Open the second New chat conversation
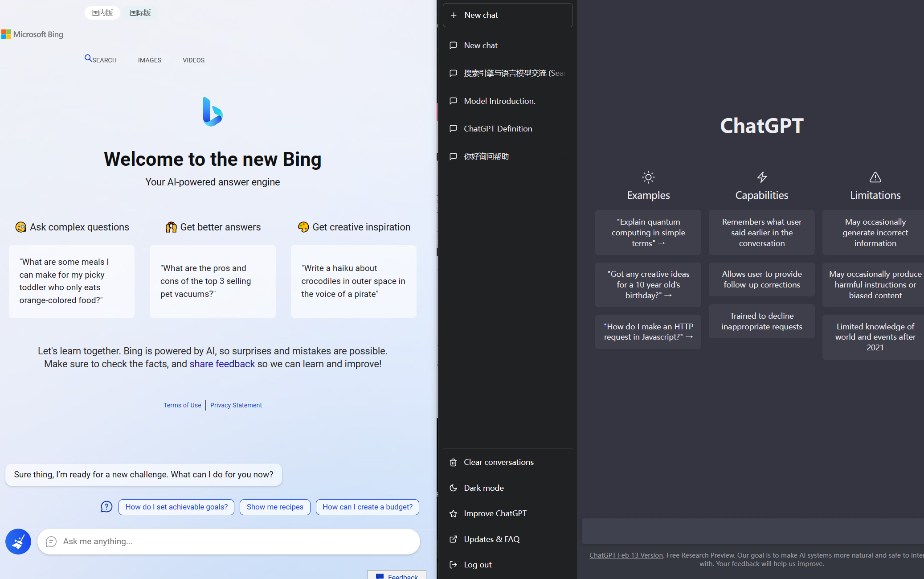The height and width of the screenshot is (579, 924). [x=508, y=45]
